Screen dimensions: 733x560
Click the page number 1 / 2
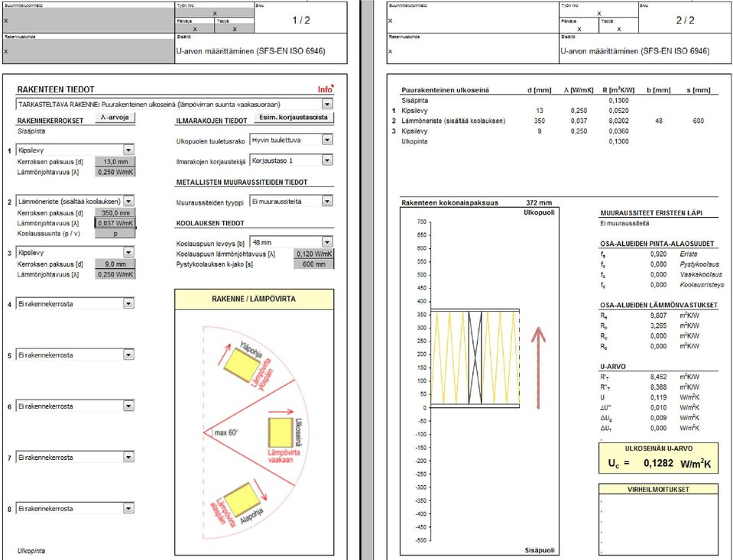[301, 20]
